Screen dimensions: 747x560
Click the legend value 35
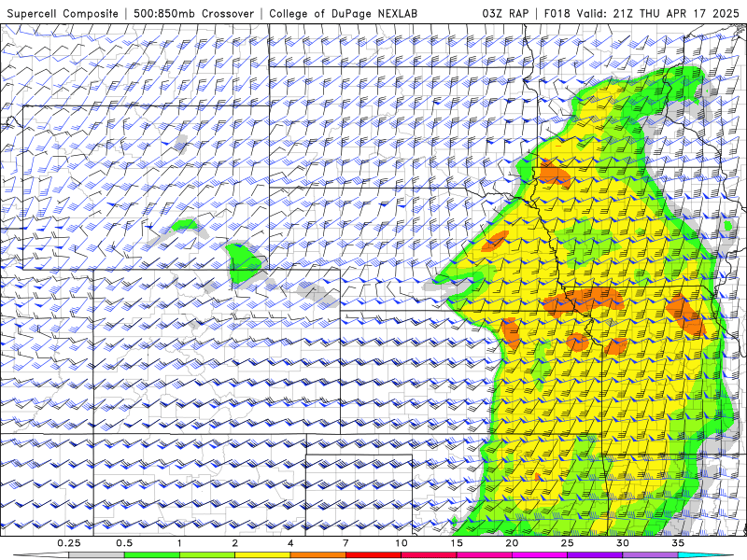click(678, 543)
